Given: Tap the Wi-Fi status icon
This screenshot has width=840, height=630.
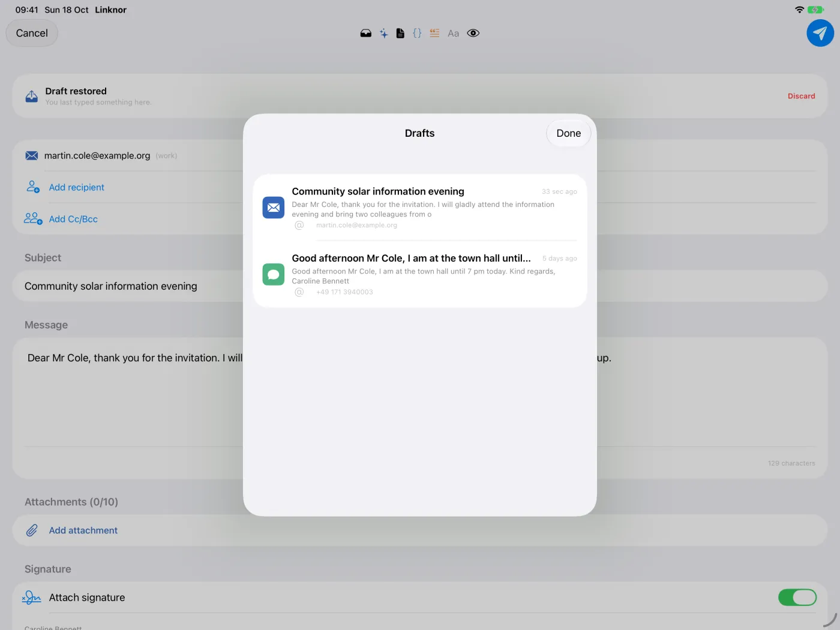Looking at the screenshot, I should 799,10.
